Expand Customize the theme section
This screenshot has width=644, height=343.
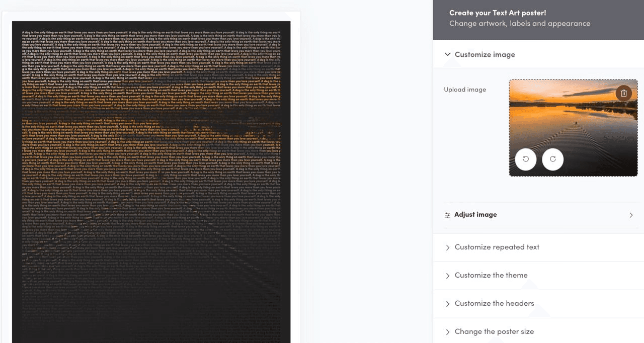538,276
